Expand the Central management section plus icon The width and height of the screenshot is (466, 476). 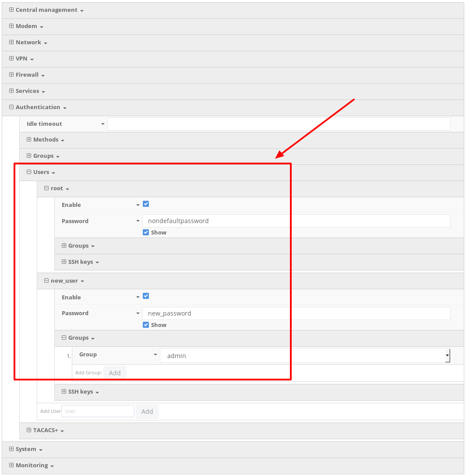tap(11, 10)
